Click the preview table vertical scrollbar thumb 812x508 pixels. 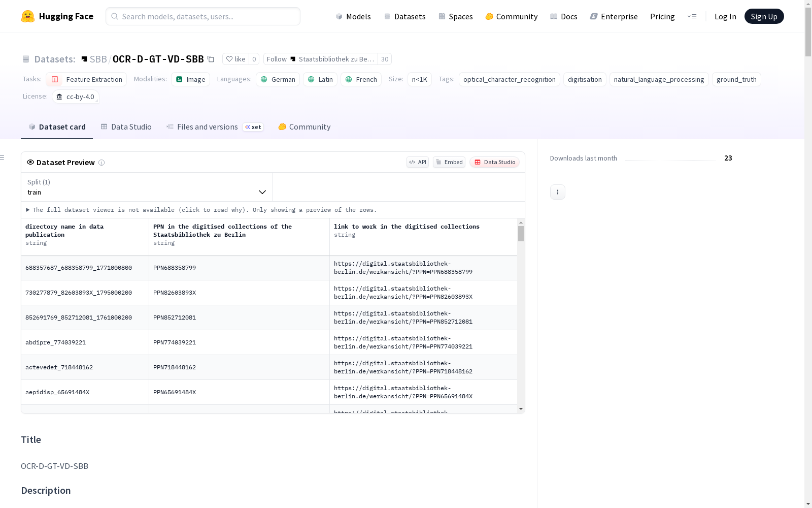coord(521,234)
